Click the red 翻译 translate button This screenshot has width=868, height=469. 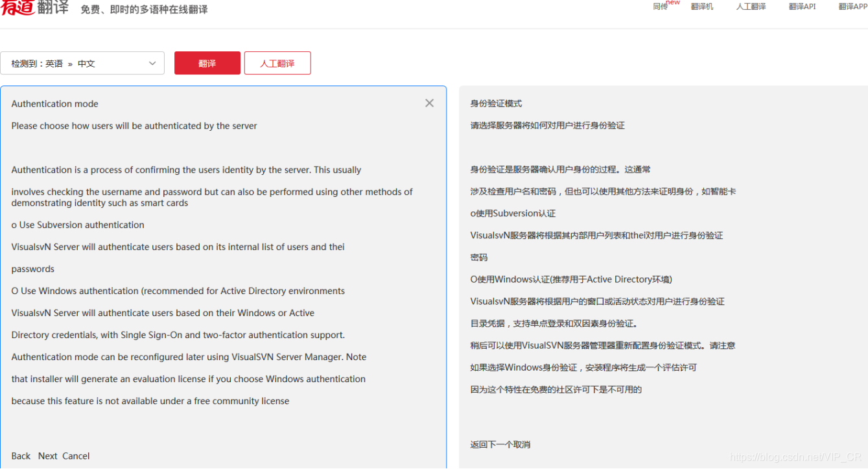tap(207, 63)
